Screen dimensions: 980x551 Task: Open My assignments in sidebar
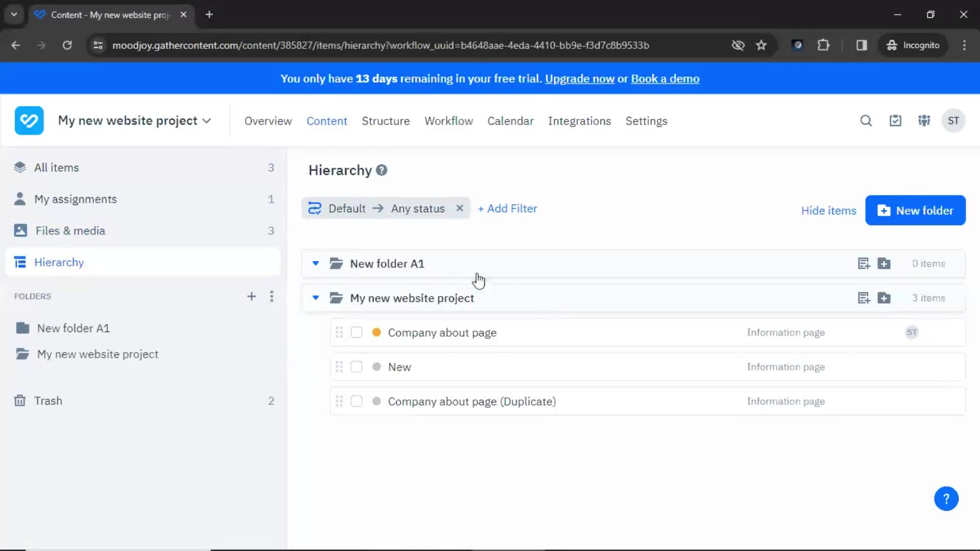(x=143, y=199)
